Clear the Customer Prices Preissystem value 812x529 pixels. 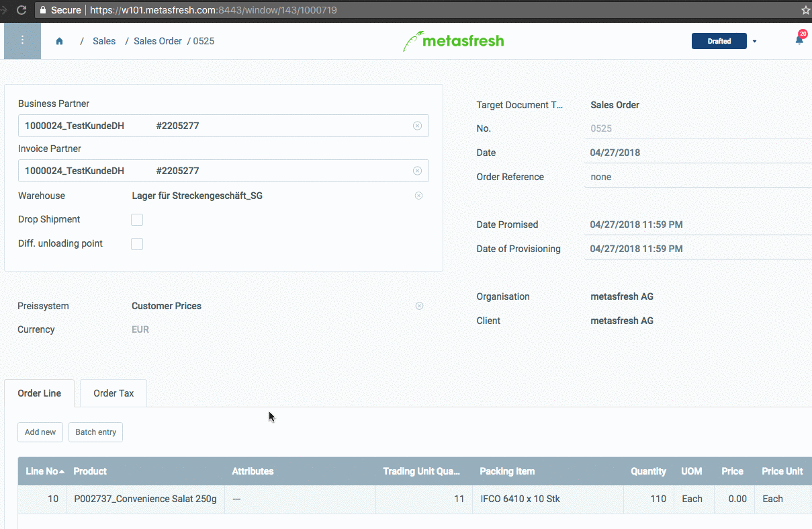pos(419,306)
